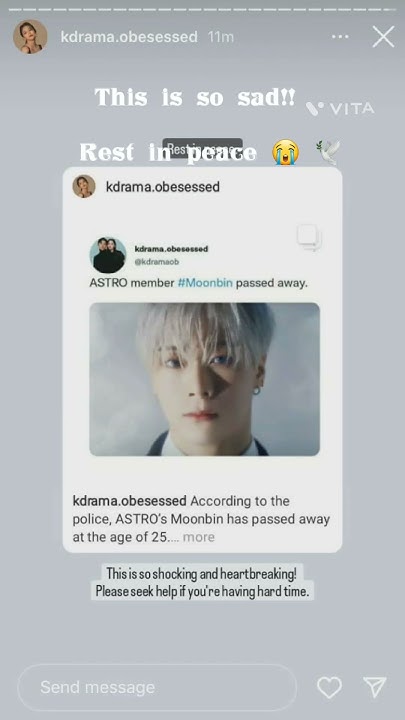
Task: Open the profile avatar inside the shared post
Action: coord(84,186)
